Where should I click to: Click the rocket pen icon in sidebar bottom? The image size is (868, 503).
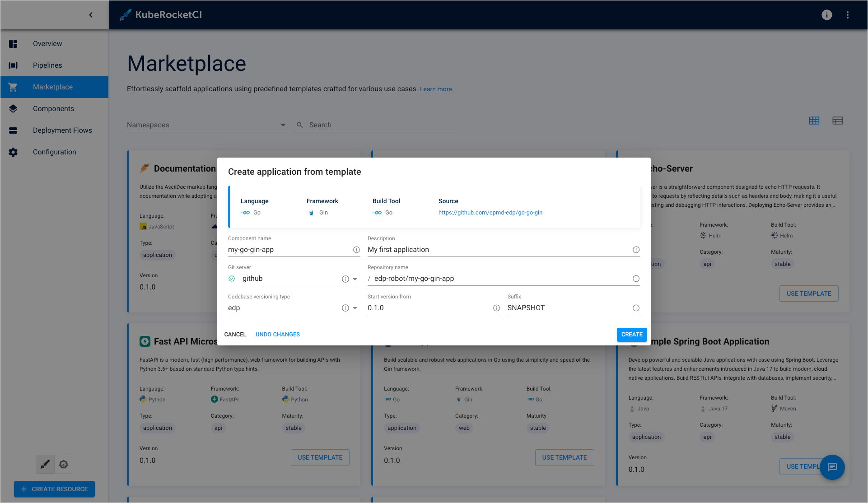pos(45,464)
